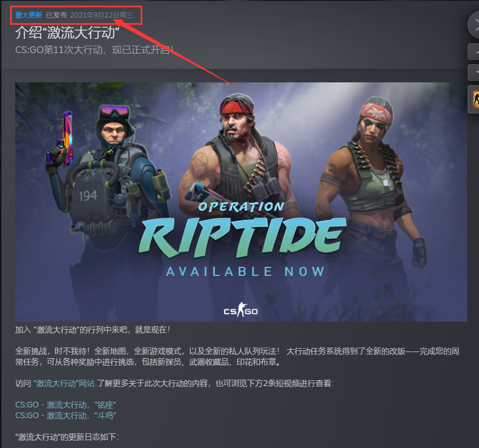Close the announcement with the X button

474,25
